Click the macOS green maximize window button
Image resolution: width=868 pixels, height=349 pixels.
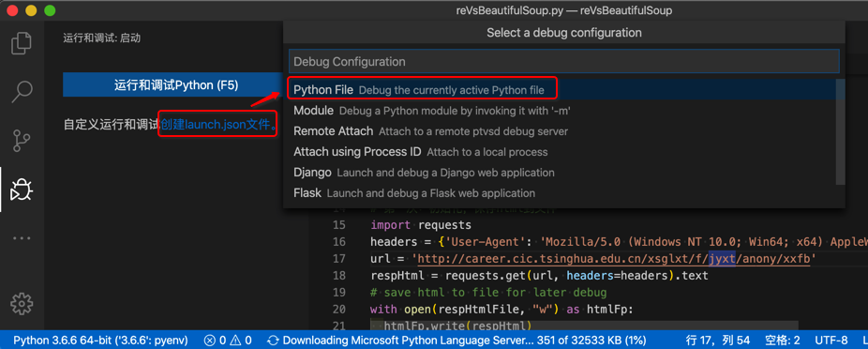click(x=50, y=10)
